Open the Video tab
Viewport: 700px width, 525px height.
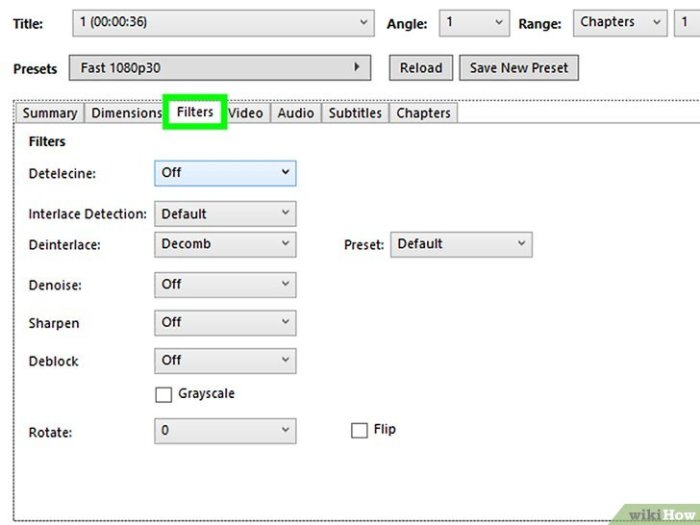(246, 113)
